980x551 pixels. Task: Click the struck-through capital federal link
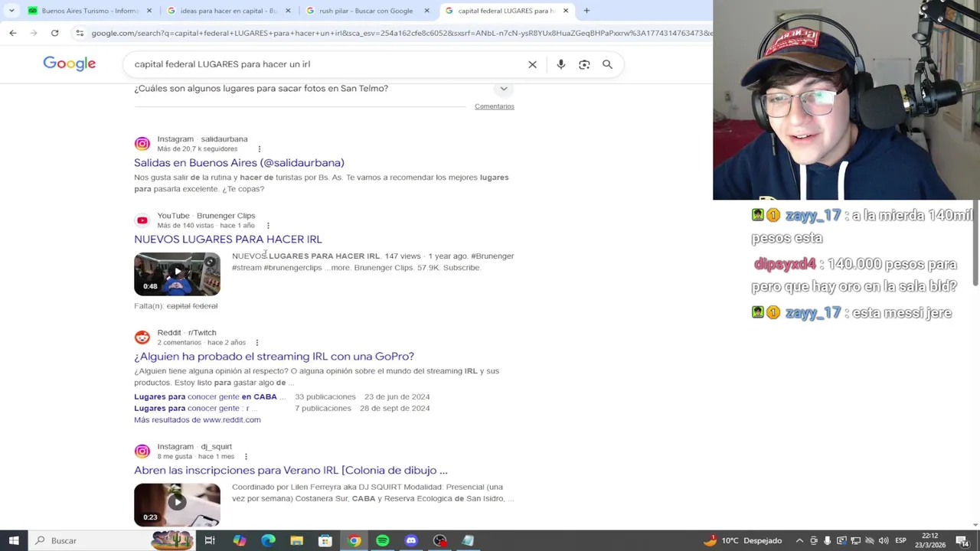192,306
